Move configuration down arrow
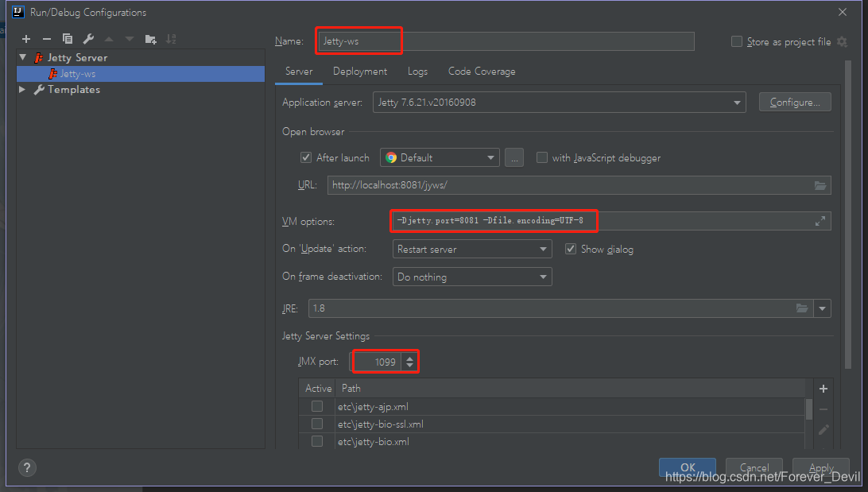This screenshot has height=492, width=868. [130, 39]
